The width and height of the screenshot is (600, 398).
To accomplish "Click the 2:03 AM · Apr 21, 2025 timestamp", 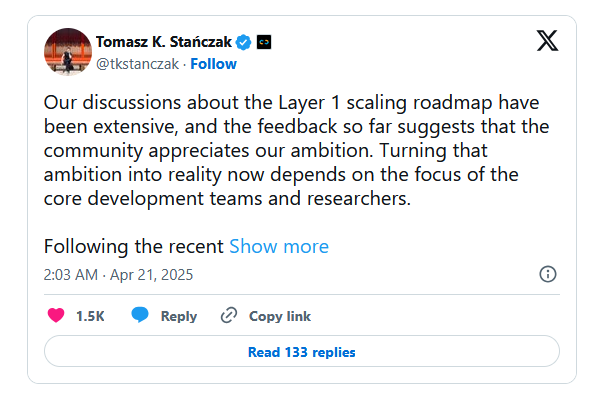I will (118, 275).
